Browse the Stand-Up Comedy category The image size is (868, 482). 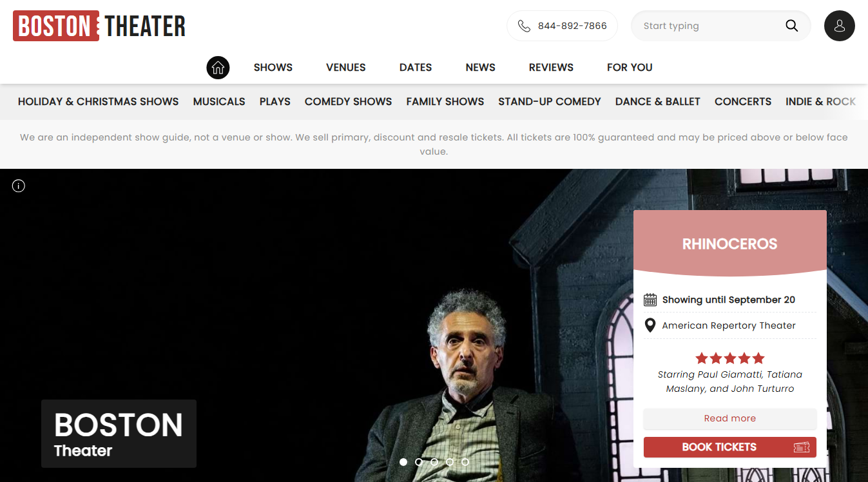point(550,101)
